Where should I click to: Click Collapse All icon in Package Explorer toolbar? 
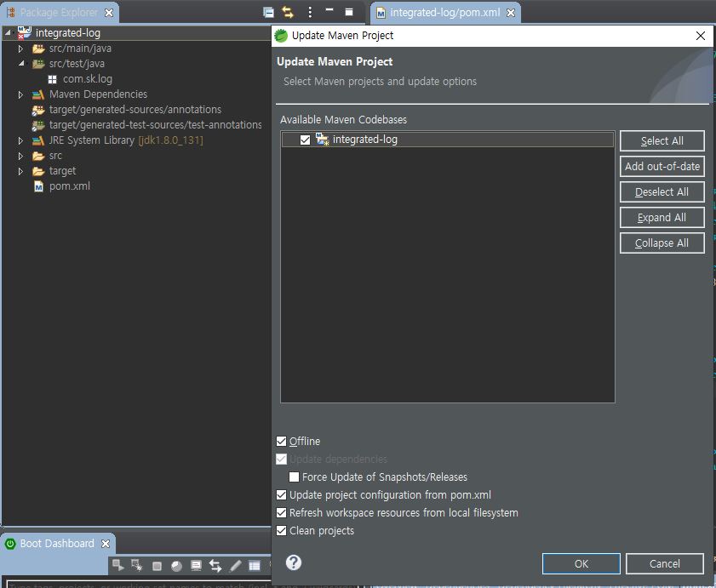tap(268, 12)
